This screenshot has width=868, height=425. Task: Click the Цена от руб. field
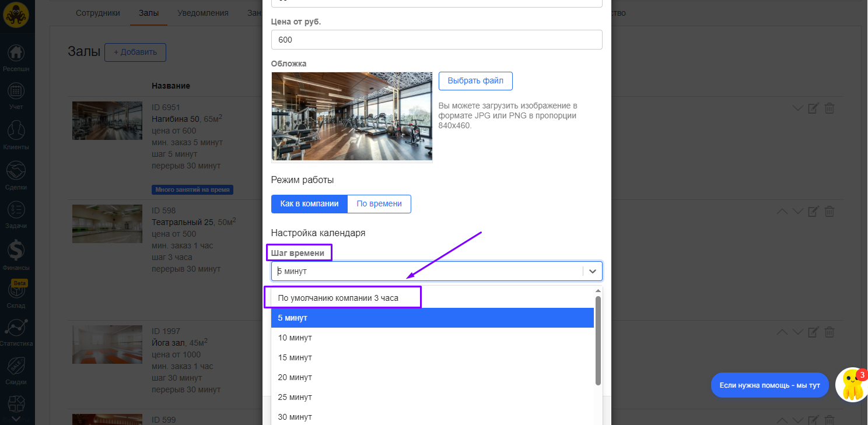(436, 40)
